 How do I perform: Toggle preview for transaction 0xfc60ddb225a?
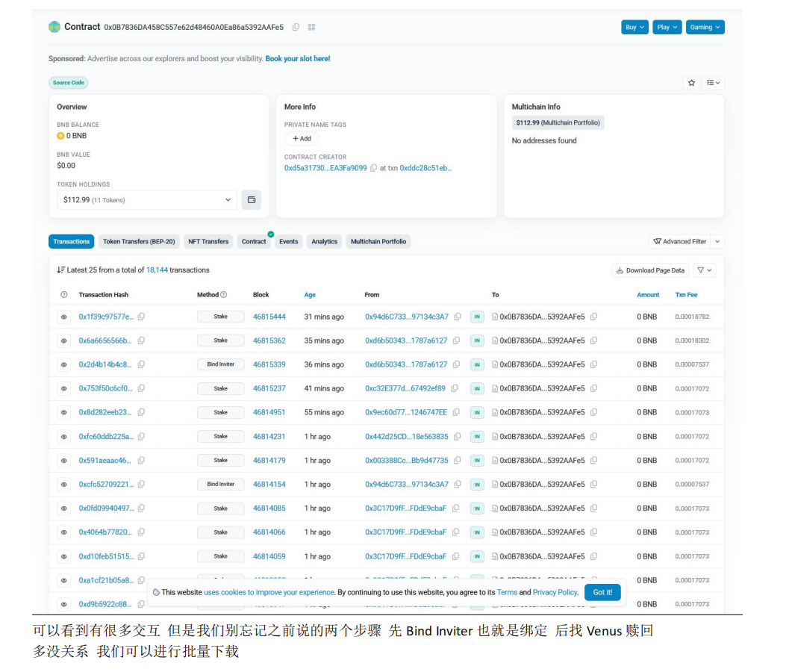point(63,437)
